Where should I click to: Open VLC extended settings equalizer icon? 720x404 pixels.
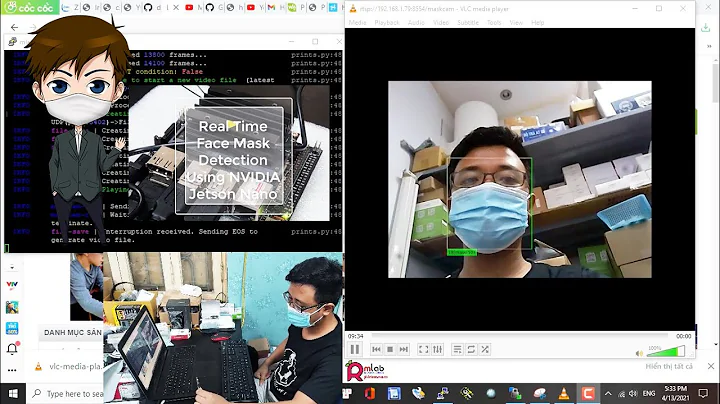click(x=437, y=349)
